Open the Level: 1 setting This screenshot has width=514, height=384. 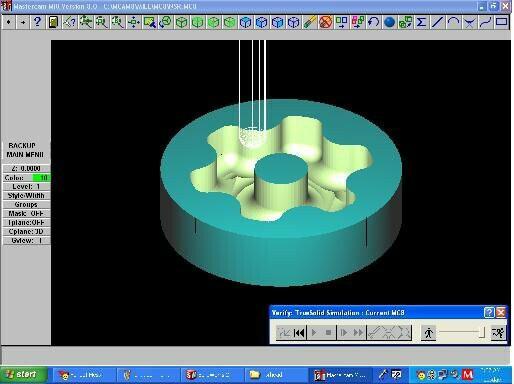[x=26, y=186]
